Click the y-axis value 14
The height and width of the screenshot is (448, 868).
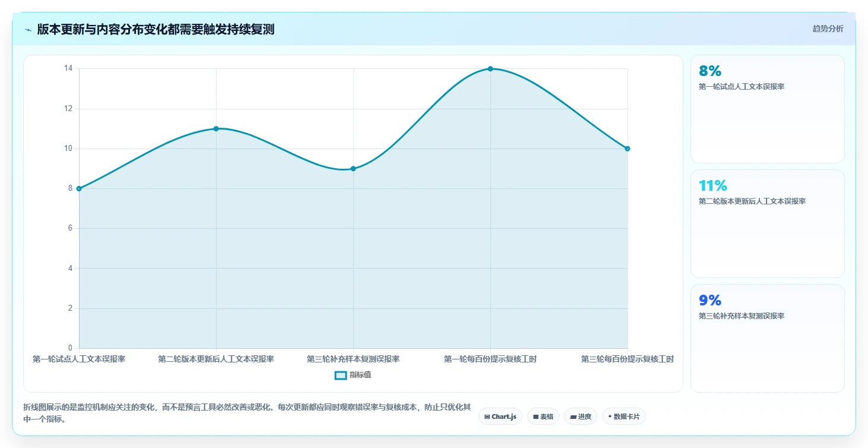pos(68,68)
